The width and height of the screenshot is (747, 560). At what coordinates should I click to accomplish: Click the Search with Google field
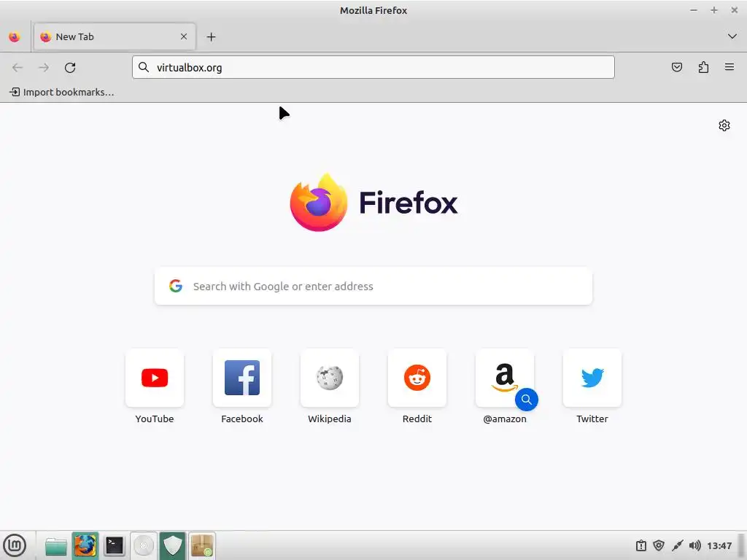point(373,286)
